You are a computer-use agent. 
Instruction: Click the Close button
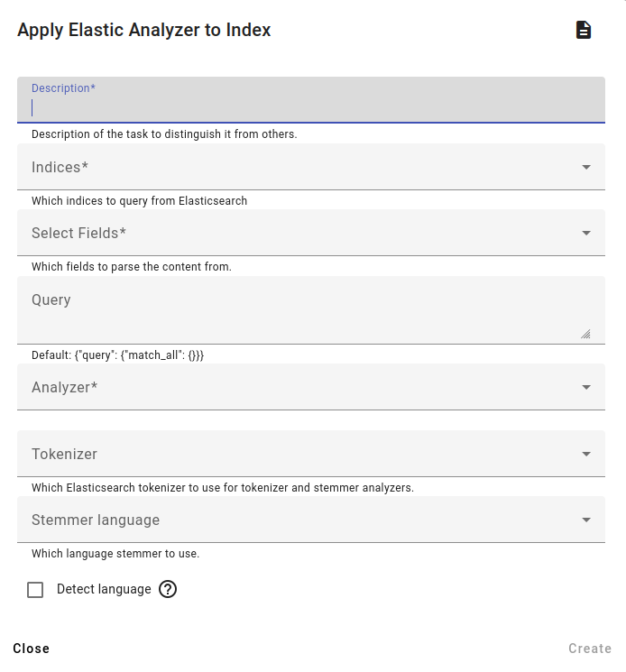pyautogui.click(x=31, y=649)
